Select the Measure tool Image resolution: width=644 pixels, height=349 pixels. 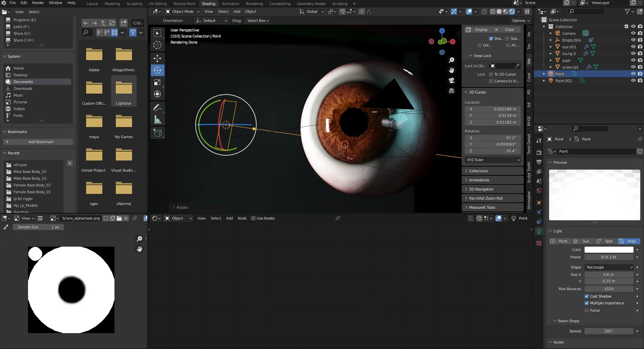click(157, 119)
